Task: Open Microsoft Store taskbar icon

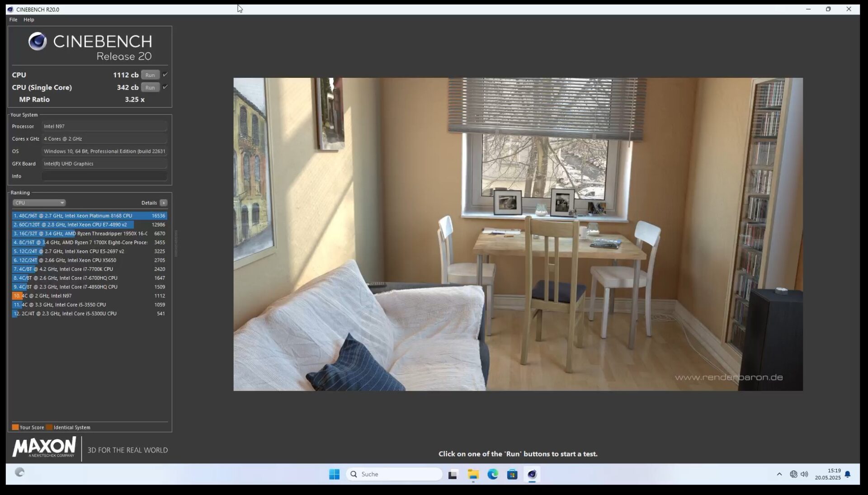Action: coord(512,474)
